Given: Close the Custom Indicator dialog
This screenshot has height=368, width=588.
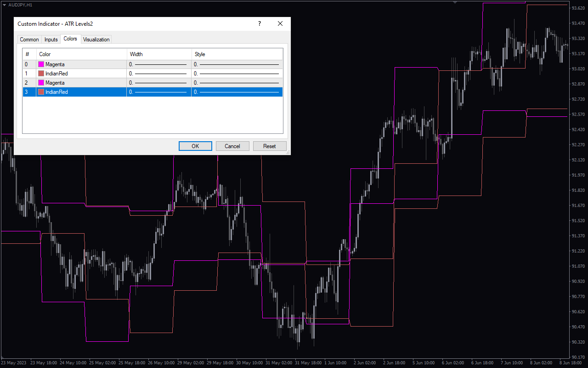Looking at the screenshot, I should (280, 23).
